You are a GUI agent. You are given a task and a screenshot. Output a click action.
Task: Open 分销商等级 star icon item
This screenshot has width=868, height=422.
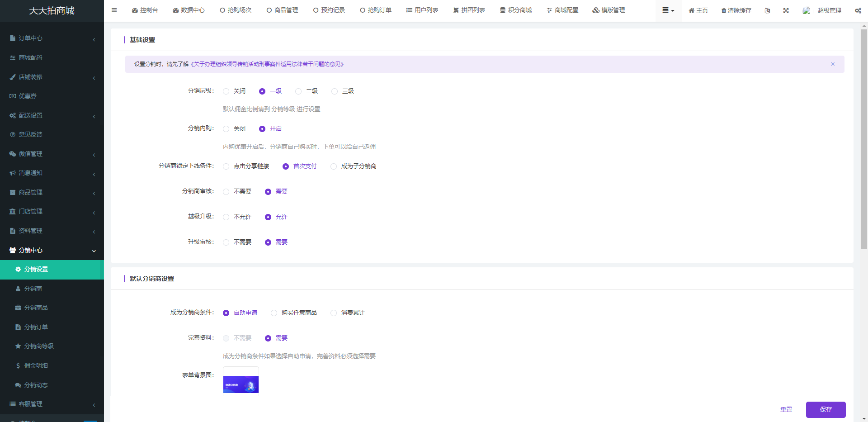tap(18, 346)
